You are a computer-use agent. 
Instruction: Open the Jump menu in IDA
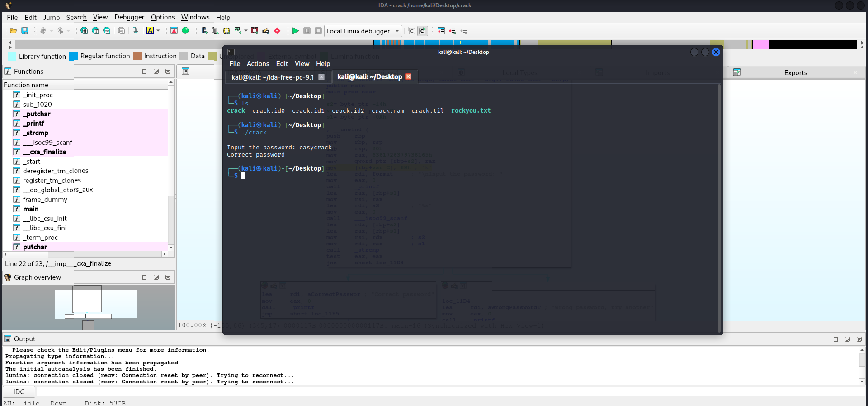click(x=52, y=17)
